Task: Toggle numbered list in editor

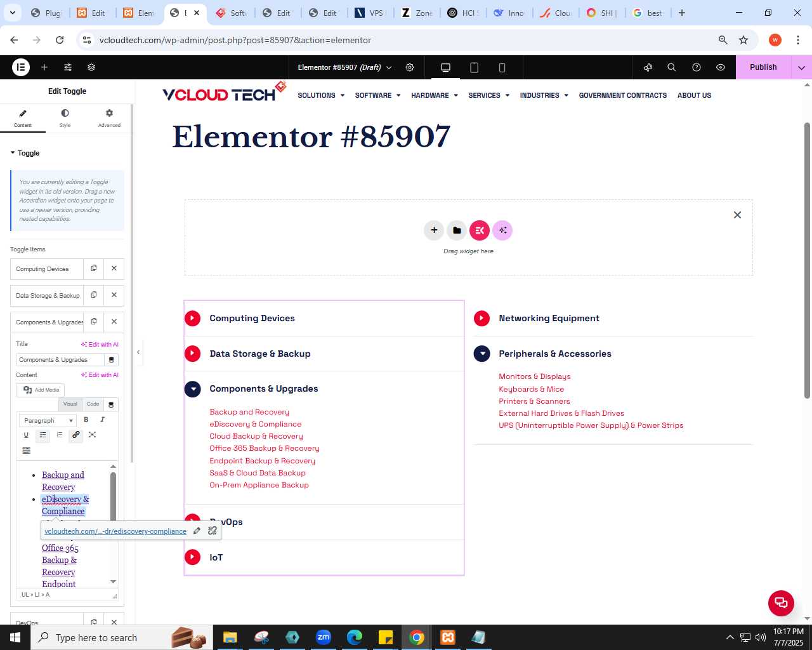Action: pos(59,435)
